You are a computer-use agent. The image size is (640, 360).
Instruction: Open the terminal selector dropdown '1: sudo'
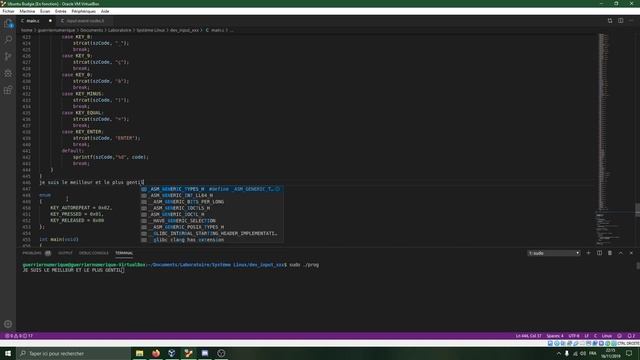pyautogui.click(x=554, y=253)
